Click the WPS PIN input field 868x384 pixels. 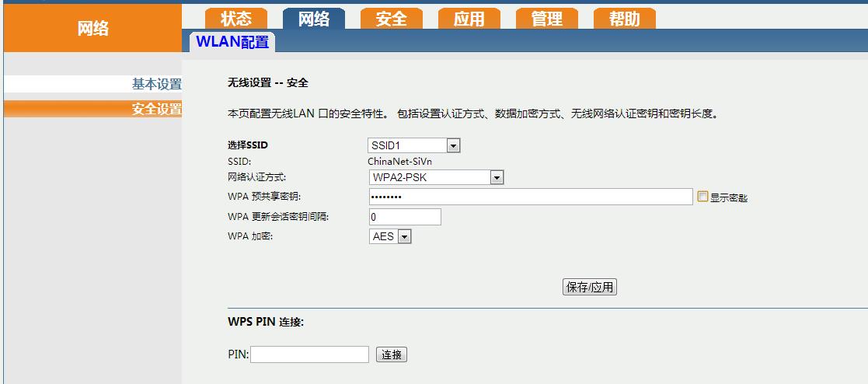pyautogui.click(x=309, y=354)
